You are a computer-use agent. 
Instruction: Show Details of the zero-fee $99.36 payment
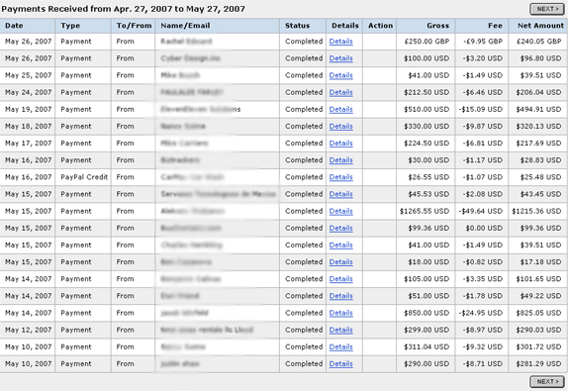(x=340, y=229)
